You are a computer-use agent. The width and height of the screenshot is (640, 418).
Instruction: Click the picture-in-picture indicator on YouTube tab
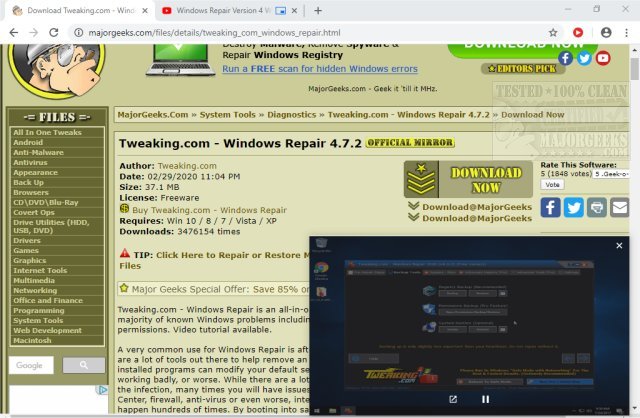pos(280,11)
